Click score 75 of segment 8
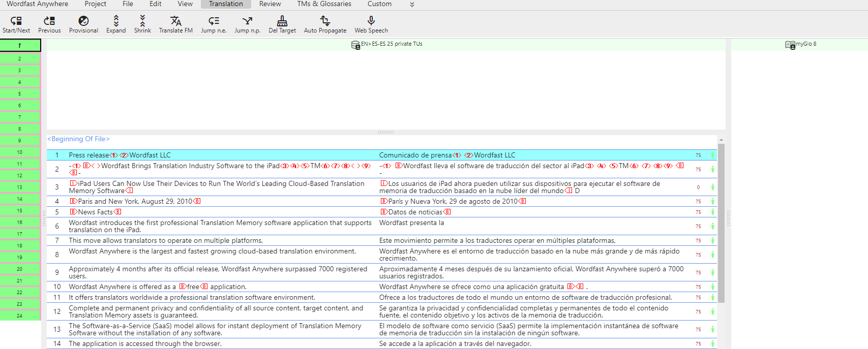868x349 pixels. pyautogui.click(x=698, y=255)
